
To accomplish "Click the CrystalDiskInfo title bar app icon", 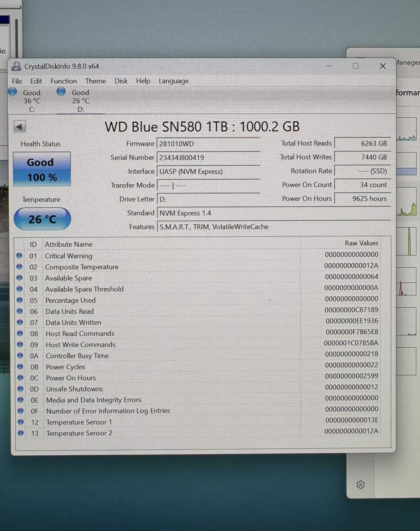I will pyautogui.click(x=16, y=66).
